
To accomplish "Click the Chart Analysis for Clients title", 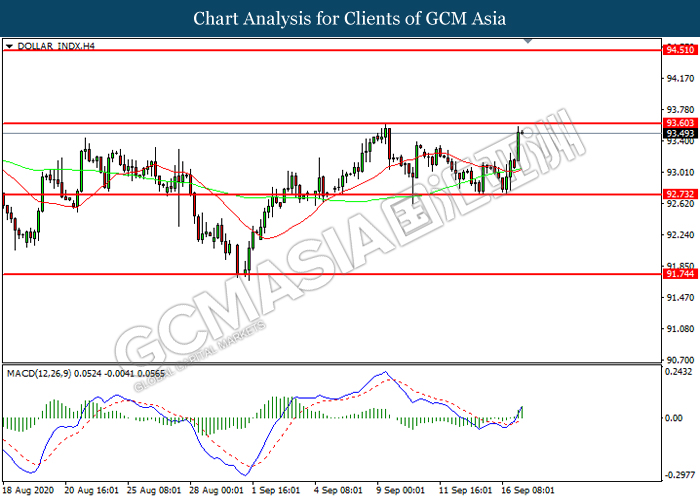I will [x=350, y=19].
